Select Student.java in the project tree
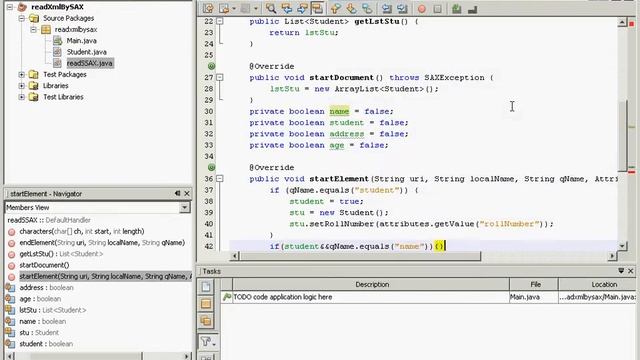The width and height of the screenshot is (640, 360). coord(87,52)
